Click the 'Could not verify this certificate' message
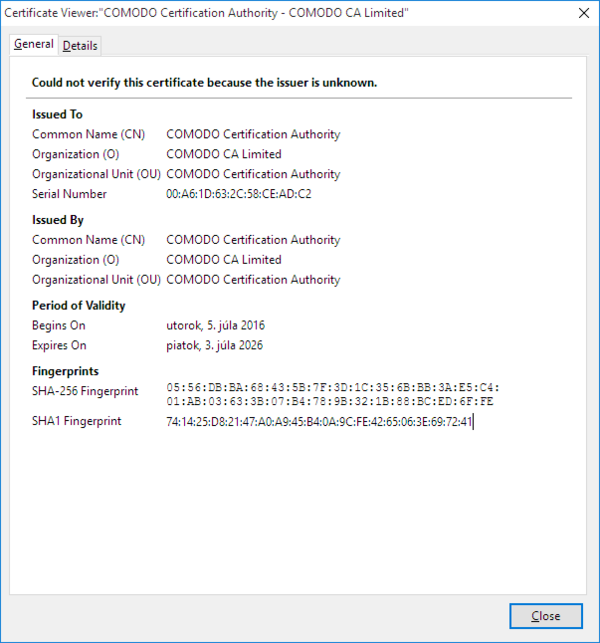Viewport: 600px width, 643px height. (204, 83)
